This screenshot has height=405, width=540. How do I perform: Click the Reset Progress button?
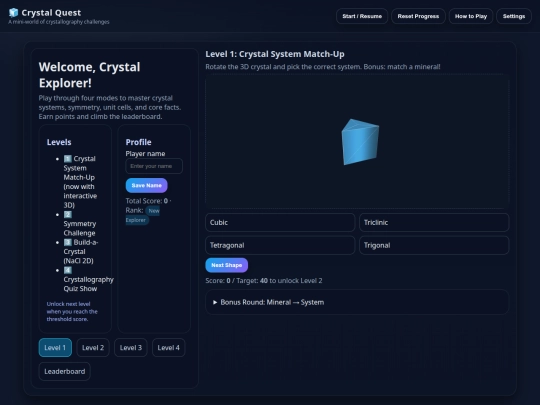pos(418,16)
